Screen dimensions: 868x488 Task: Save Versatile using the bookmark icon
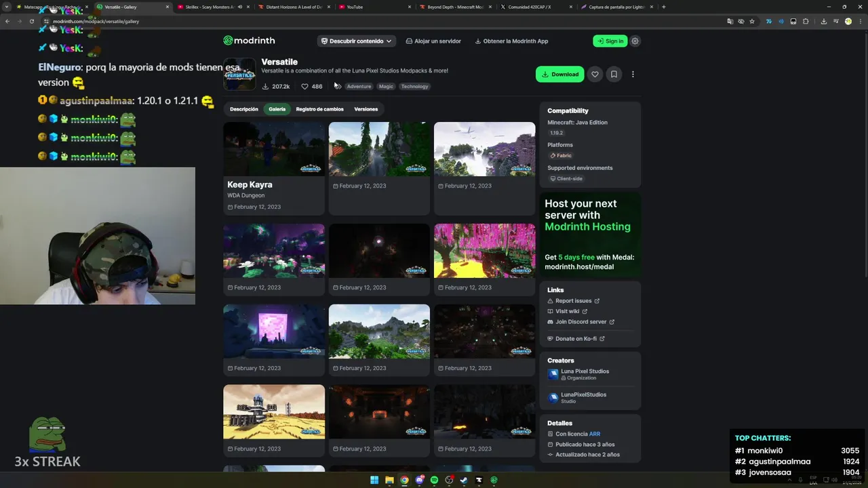[x=614, y=75]
